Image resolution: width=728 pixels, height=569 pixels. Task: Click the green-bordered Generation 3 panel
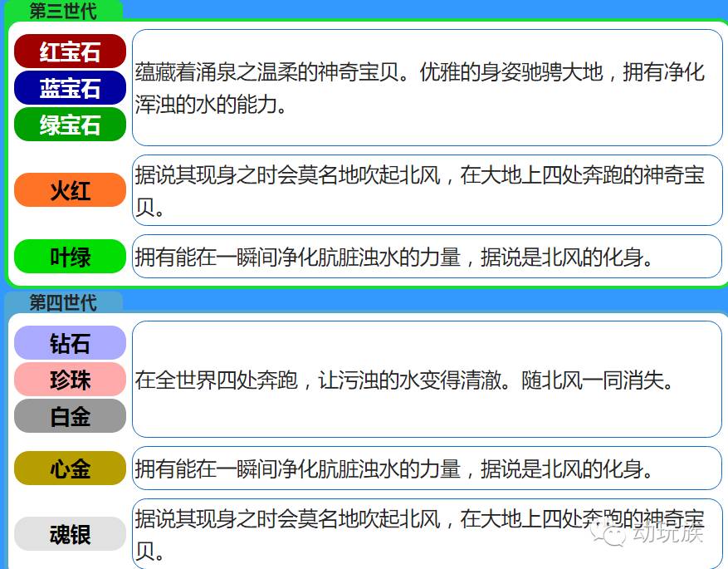(364, 145)
